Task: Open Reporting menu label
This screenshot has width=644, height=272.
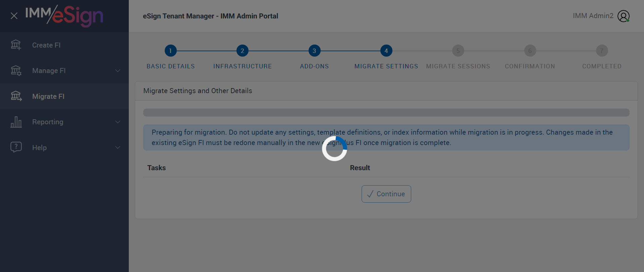Action: click(48, 122)
